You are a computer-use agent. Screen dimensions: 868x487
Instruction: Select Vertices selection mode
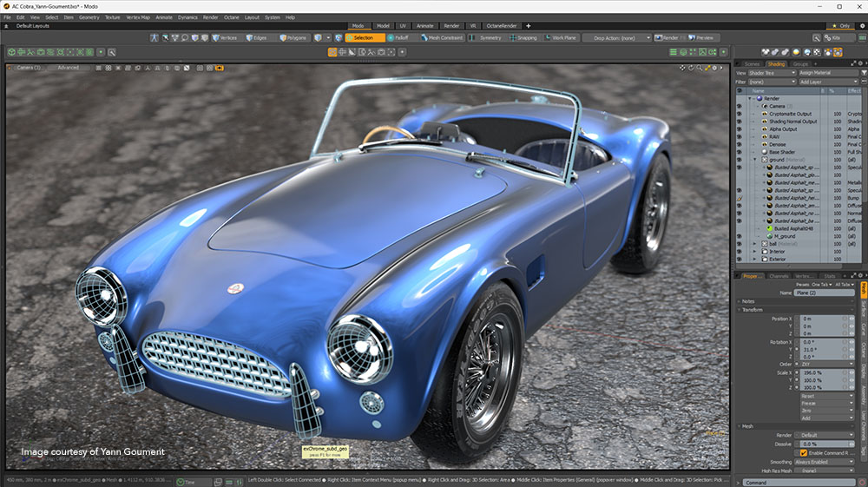click(x=226, y=38)
